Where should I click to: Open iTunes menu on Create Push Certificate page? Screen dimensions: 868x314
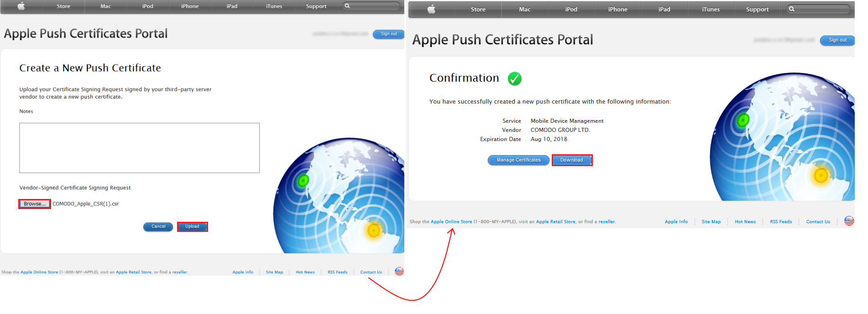click(274, 6)
